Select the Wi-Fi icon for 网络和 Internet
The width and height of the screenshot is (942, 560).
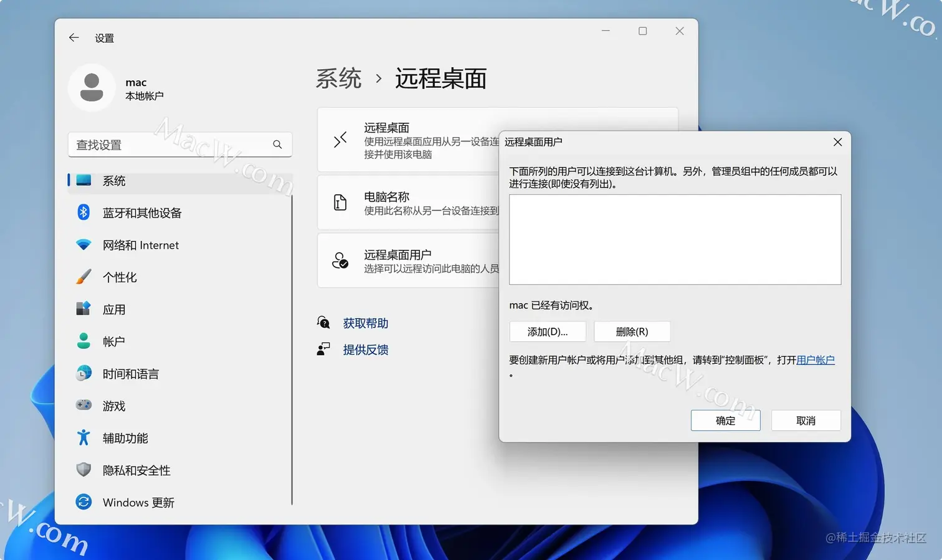pyautogui.click(x=83, y=245)
